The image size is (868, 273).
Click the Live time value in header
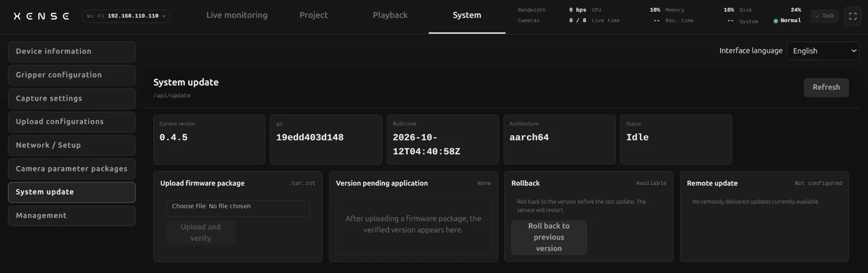pos(657,21)
